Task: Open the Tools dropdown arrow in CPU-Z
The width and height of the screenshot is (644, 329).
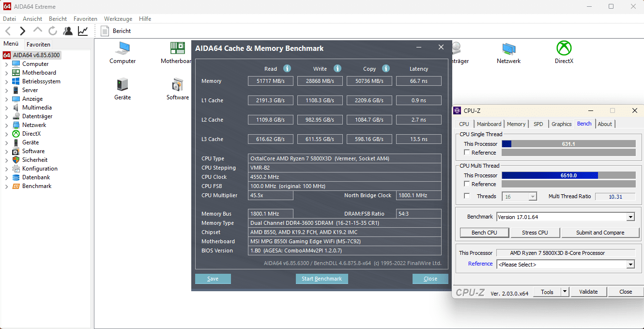Action: [x=565, y=292]
